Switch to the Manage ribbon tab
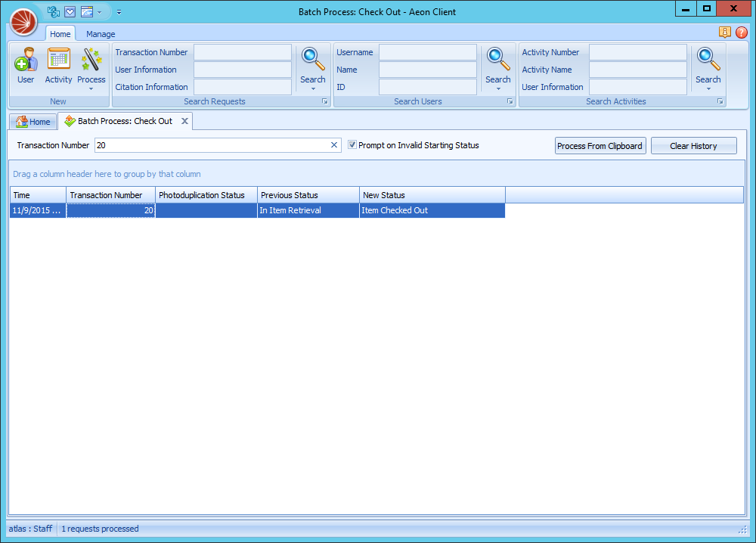The image size is (756, 543). [101, 34]
